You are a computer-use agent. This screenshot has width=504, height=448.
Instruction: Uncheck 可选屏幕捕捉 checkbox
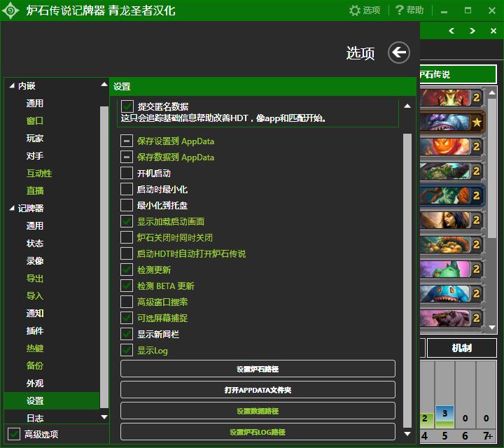[x=126, y=318]
